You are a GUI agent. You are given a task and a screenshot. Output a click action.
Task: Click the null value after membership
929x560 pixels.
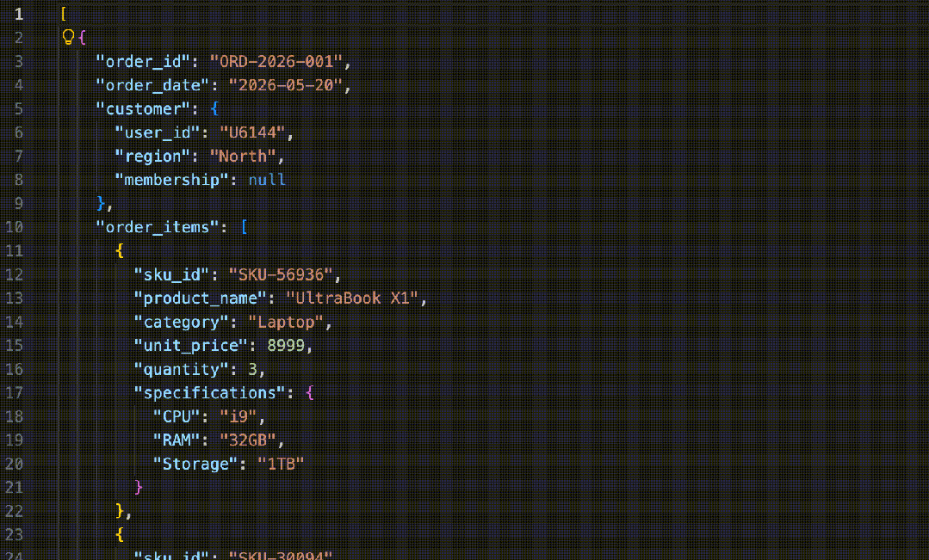tap(267, 180)
